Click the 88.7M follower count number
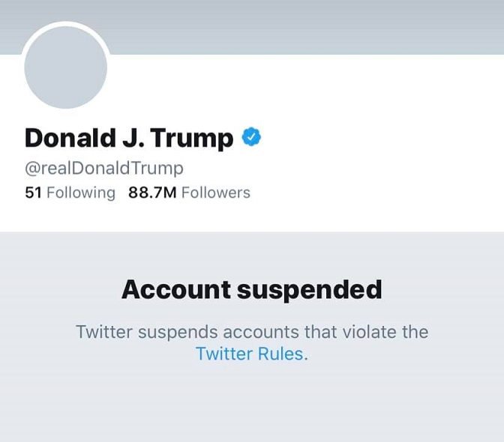The width and height of the screenshot is (504, 442). (152, 193)
